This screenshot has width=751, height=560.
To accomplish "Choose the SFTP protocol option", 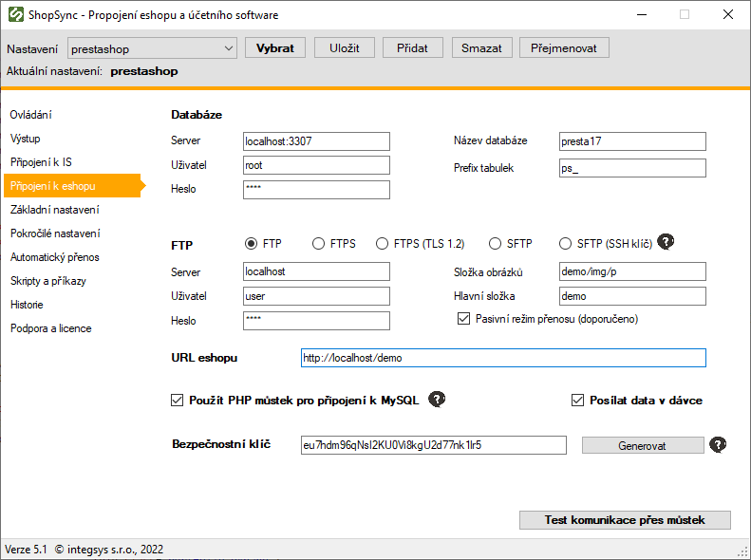I will (496, 244).
